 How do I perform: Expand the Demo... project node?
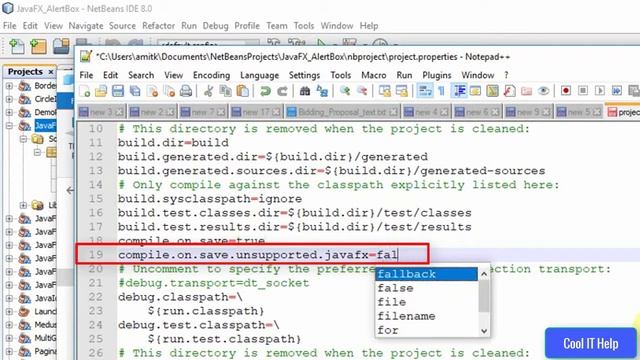9,112
